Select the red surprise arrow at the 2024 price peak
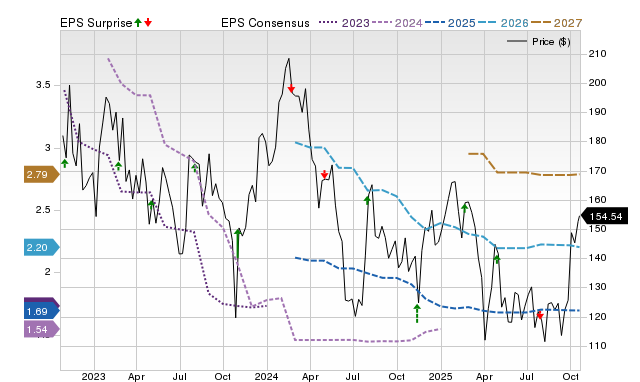The width and height of the screenshot is (640, 382). click(291, 88)
